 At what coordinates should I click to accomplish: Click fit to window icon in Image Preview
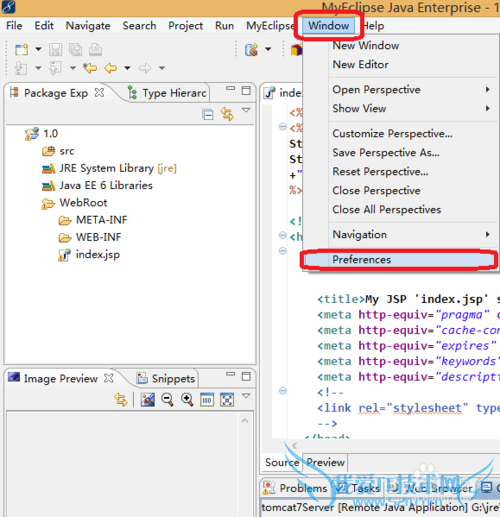coord(227,400)
